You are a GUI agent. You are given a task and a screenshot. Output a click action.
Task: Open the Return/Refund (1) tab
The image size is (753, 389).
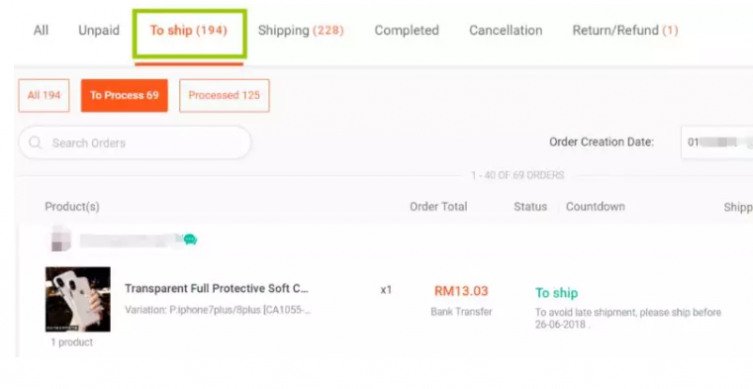(x=625, y=30)
